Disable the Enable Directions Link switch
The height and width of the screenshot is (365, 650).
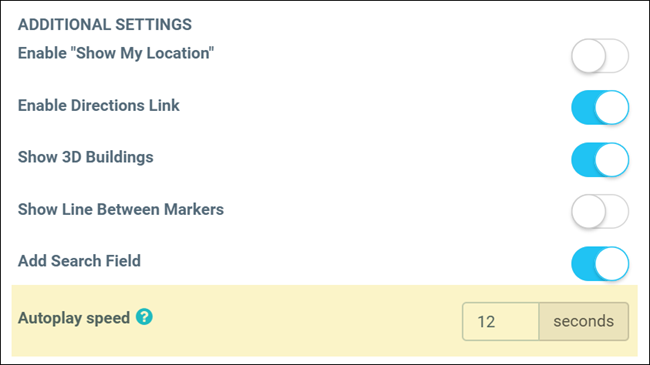pos(600,107)
